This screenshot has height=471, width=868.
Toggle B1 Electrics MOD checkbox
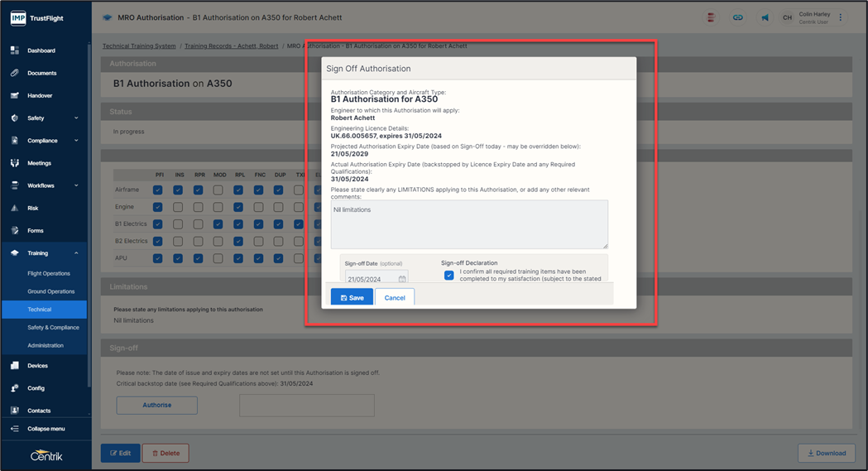point(218,224)
